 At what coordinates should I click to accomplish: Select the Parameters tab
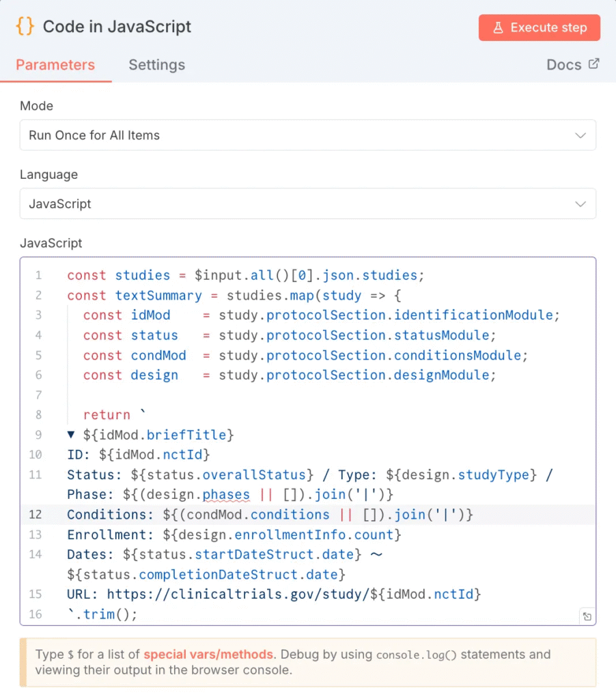[56, 65]
